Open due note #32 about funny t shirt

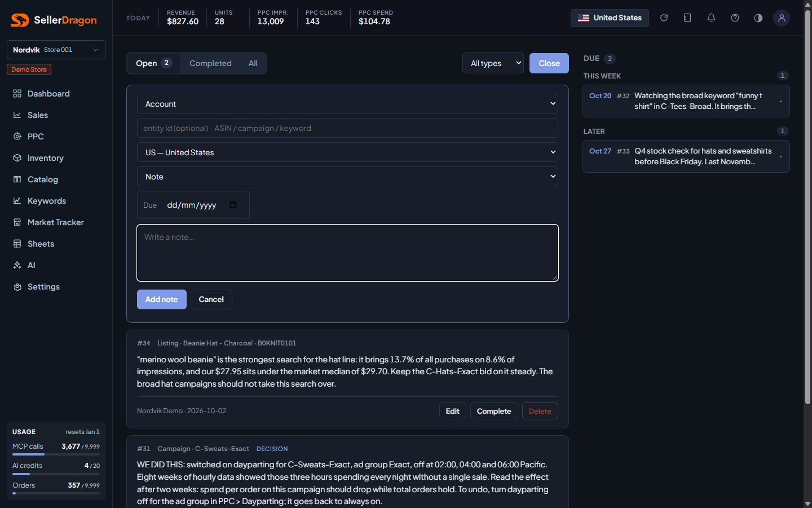click(x=686, y=101)
